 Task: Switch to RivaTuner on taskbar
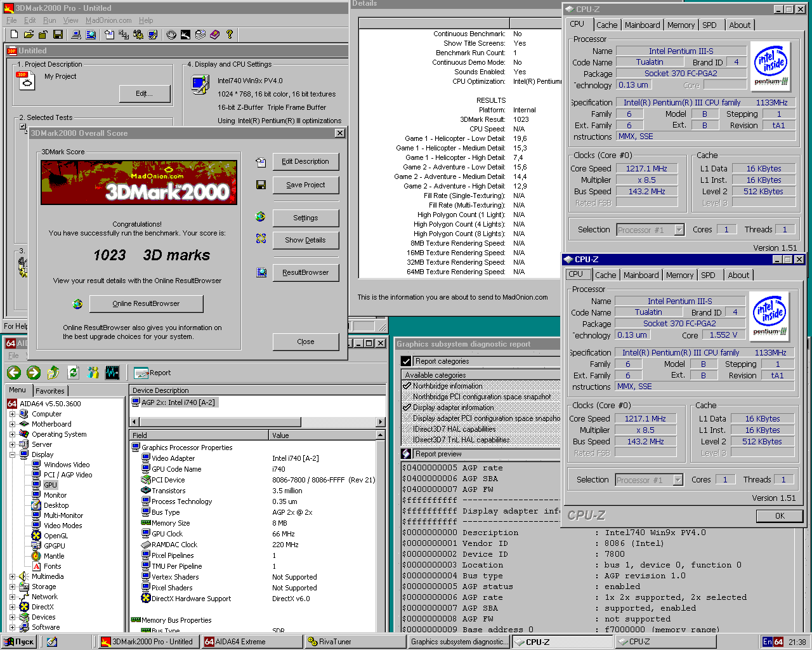[x=355, y=642]
